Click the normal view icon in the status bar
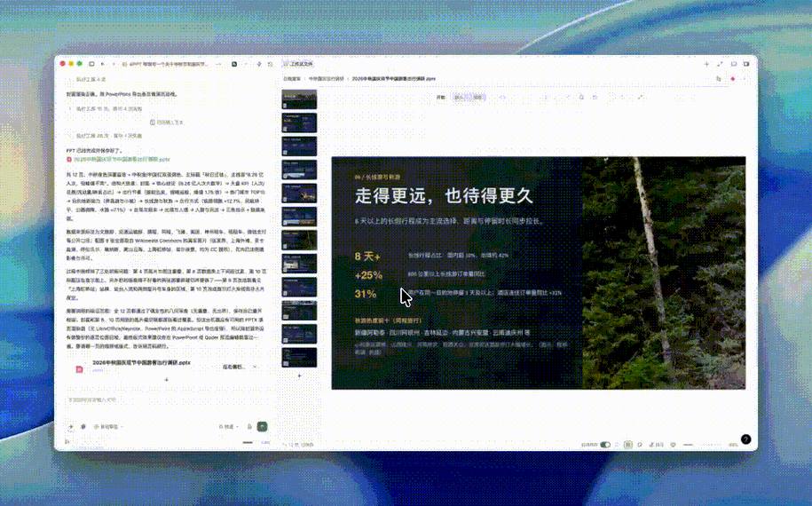812x506 pixels. click(x=627, y=445)
